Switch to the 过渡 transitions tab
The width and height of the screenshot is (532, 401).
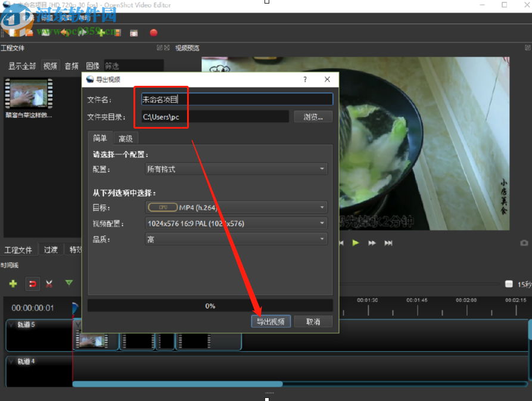50,249
